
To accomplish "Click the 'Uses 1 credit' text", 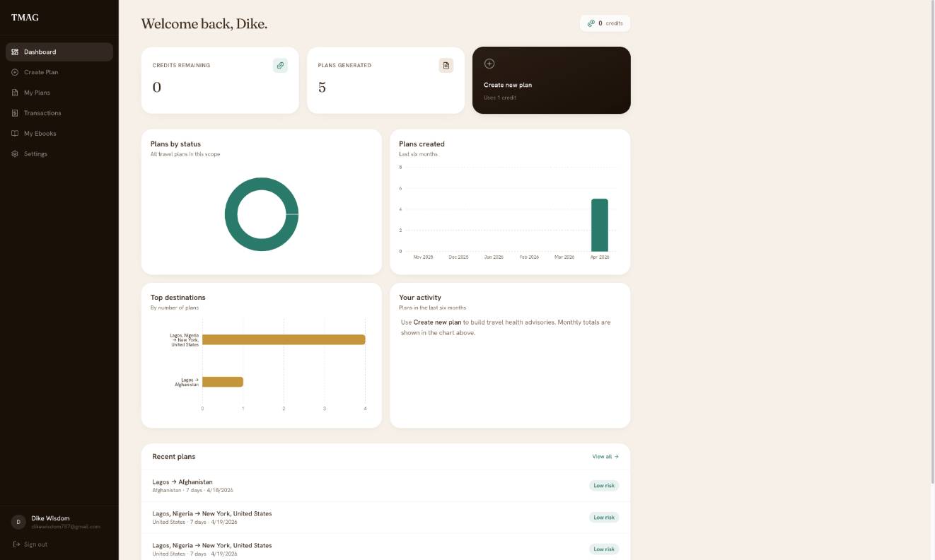I will click(500, 98).
